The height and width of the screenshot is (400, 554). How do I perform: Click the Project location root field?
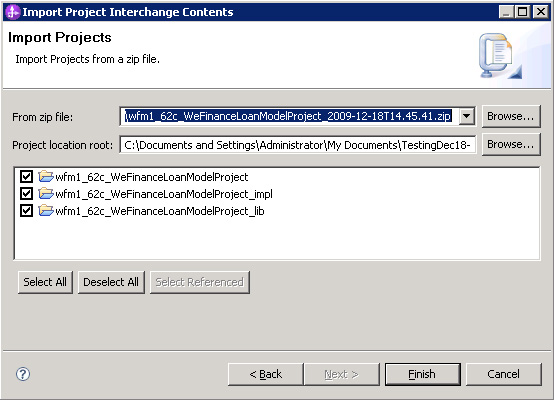(x=298, y=145)
